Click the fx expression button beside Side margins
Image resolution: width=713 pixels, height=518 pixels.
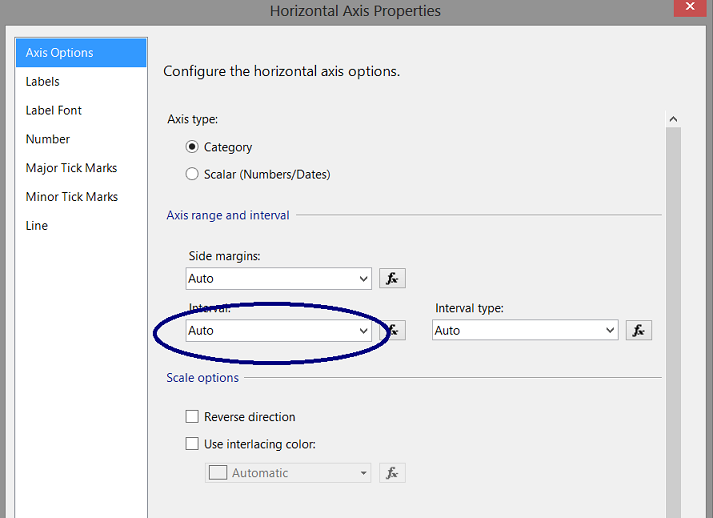click(393, 279)
